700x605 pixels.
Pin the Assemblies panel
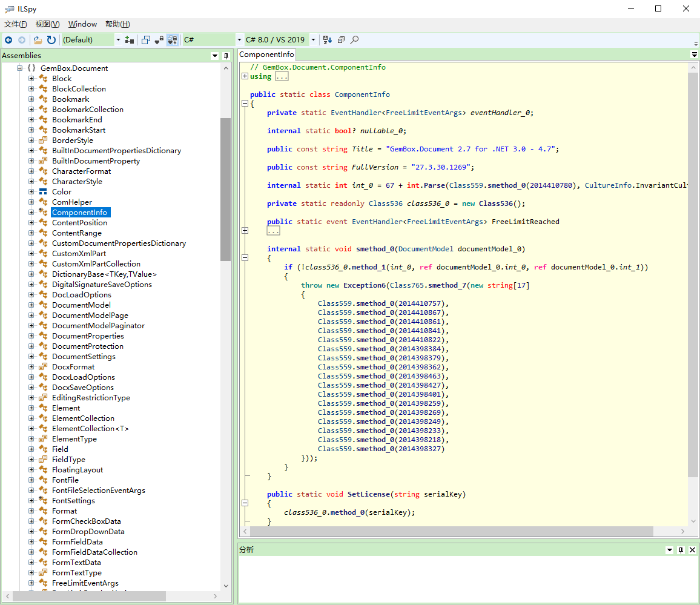tap(226, 56)
